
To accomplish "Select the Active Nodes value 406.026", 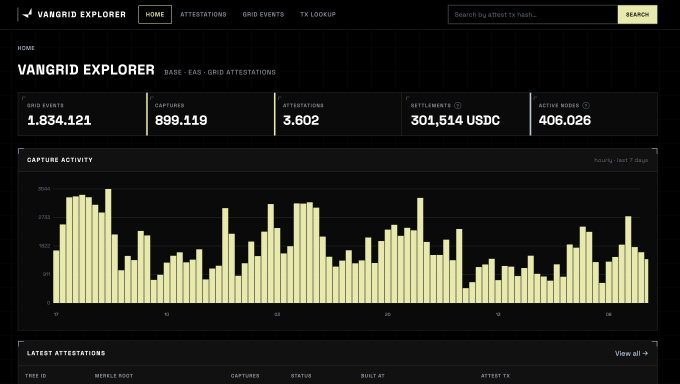I will (x=565, y=120).
